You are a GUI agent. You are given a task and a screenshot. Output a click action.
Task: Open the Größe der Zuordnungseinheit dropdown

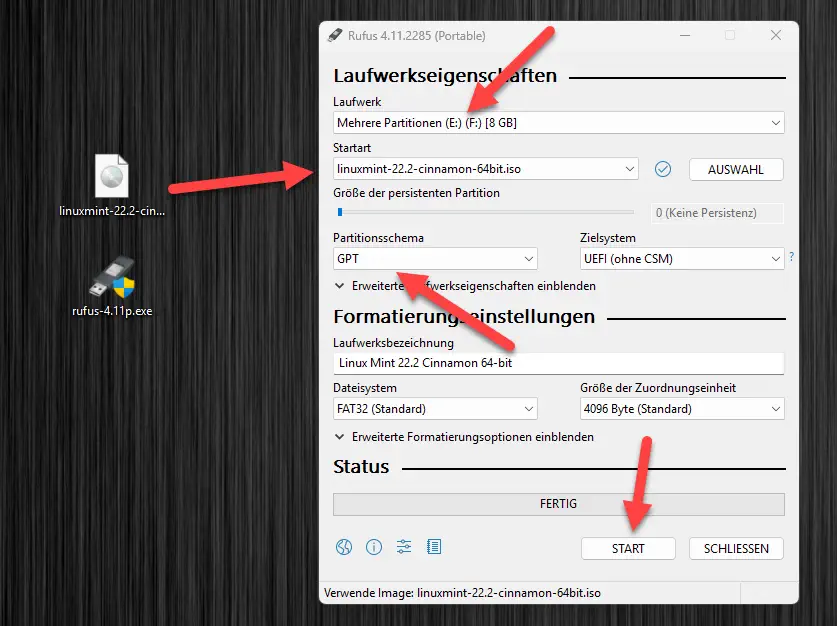point(681,409)
